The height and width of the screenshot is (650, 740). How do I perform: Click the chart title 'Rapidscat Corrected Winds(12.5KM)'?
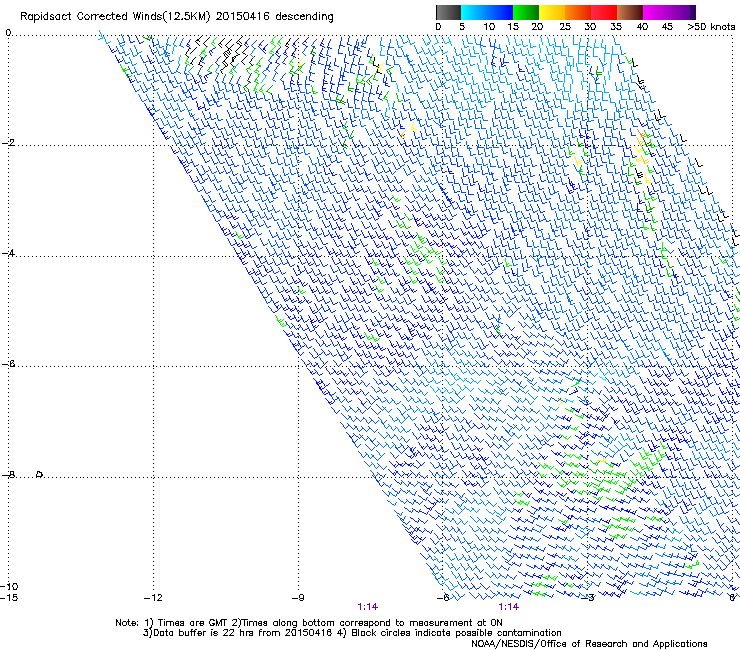[x=115, y=17]
